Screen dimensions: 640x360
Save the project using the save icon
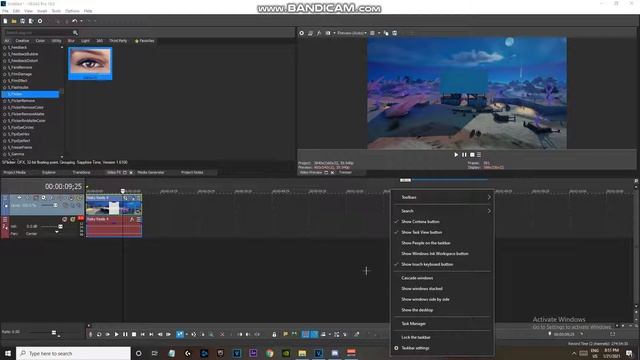[22, 21]
